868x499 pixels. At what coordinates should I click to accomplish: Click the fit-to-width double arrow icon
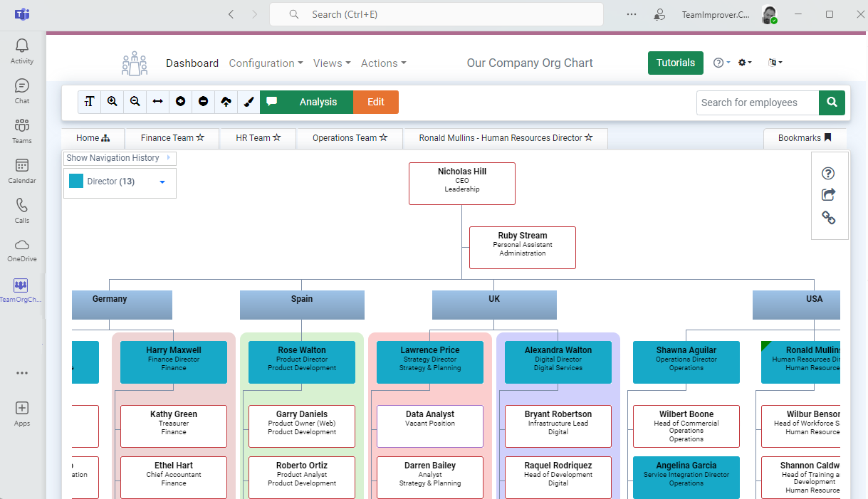pos(158,102)
